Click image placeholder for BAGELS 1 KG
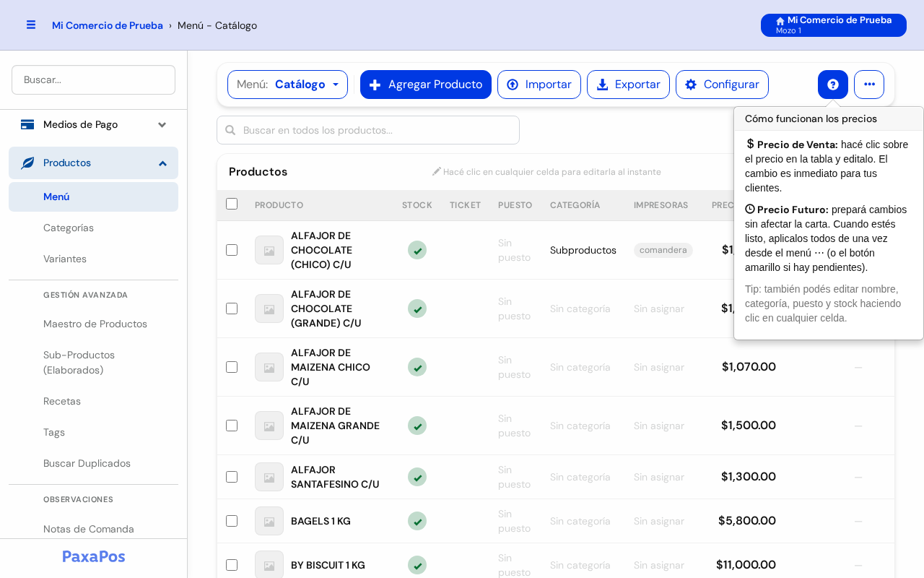The image size is (924, 578). [x=269, y=521]
